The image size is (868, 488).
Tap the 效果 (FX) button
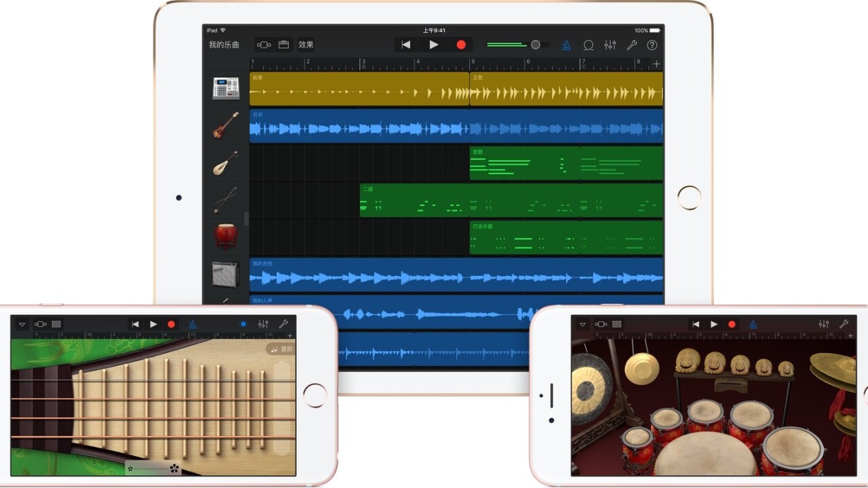coord(306,45)
